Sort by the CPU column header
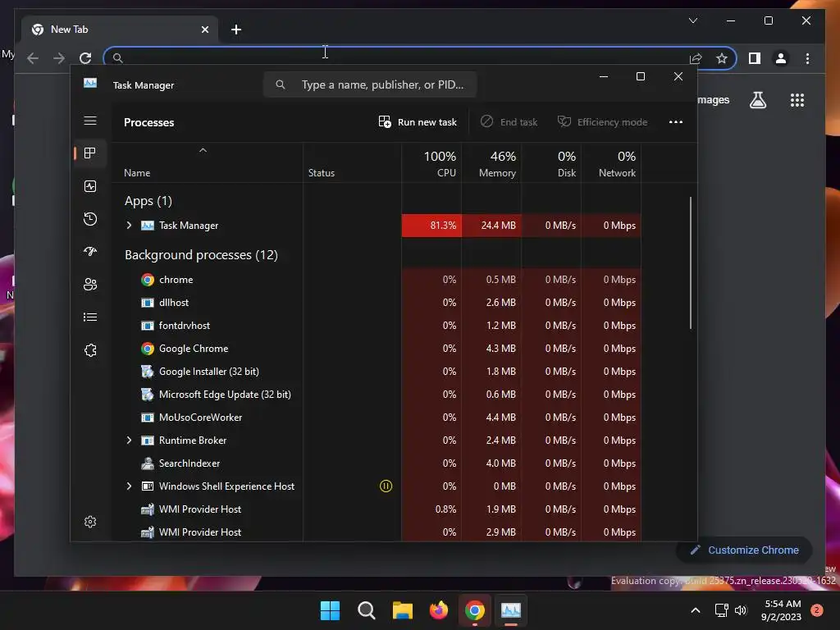Image resolution: width=840 pixels, height=630 pixels. tap(431, 163)
